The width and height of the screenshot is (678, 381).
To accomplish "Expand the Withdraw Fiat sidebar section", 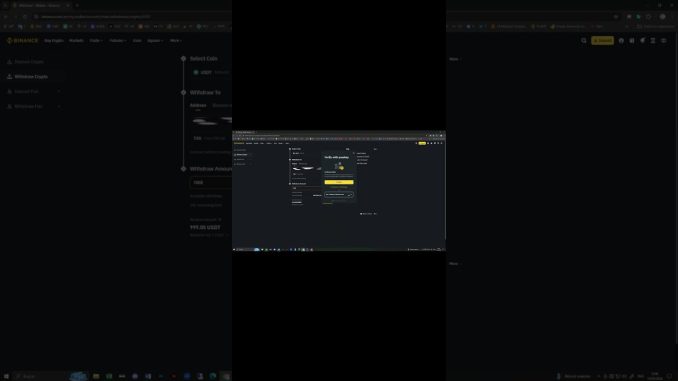I will [33, 106].
